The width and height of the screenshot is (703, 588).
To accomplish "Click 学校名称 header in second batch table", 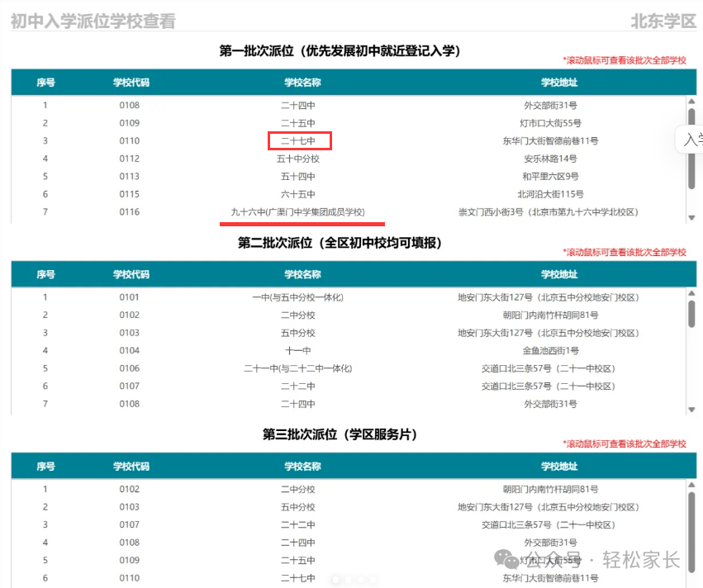I will coord(302,274).
